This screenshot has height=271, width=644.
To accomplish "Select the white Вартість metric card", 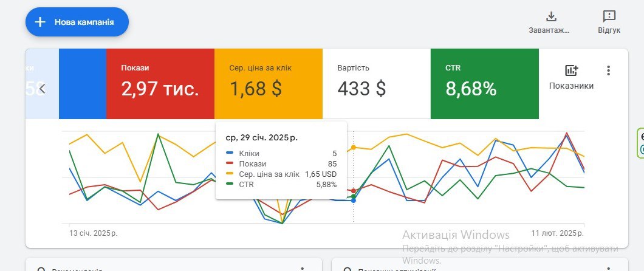I will point(376,83).
